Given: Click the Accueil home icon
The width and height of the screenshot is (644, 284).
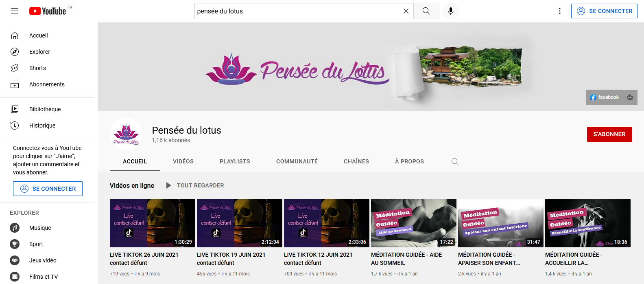Looking at the screenshot, I should 15,35.
